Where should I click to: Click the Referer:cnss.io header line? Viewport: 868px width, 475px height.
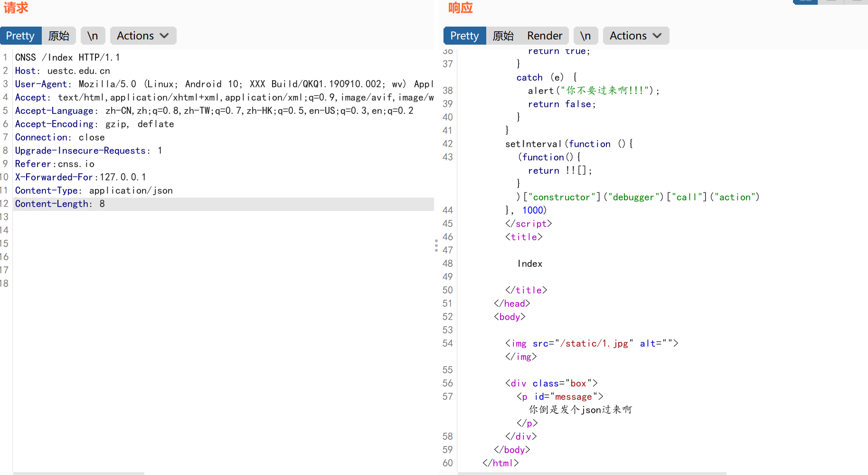(x=55, y=164)
